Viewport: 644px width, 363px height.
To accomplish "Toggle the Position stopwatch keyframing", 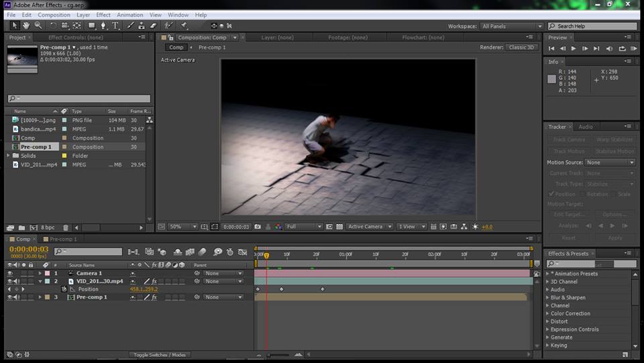I will click(64, 289).
